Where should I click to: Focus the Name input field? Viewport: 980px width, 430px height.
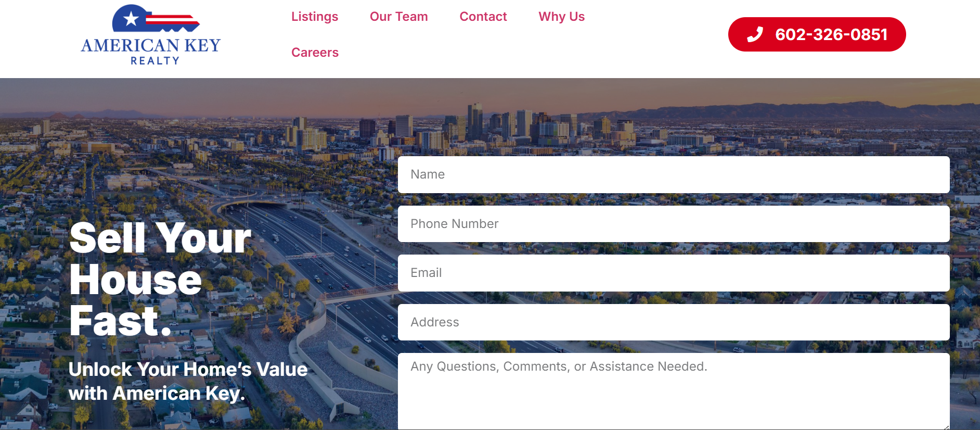(x=674, y=174)
